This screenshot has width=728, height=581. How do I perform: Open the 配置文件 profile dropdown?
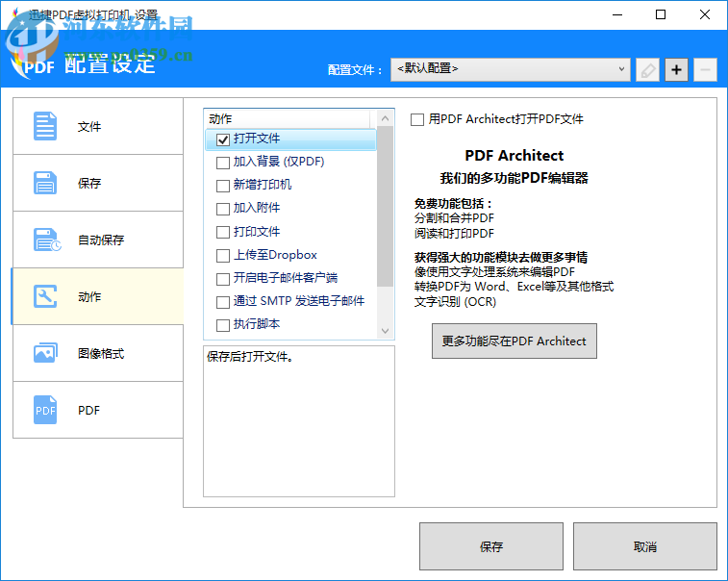click(x=511, y=69)
